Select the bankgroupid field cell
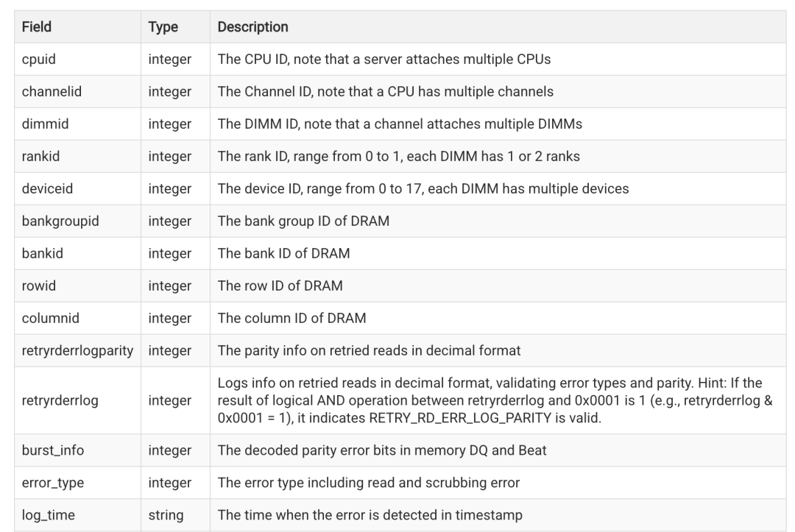The image size is (795, 532). [x=77, y=221]
